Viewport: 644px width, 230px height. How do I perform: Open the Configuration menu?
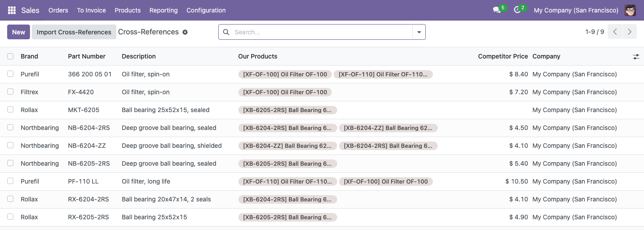[x=206, y=10]
